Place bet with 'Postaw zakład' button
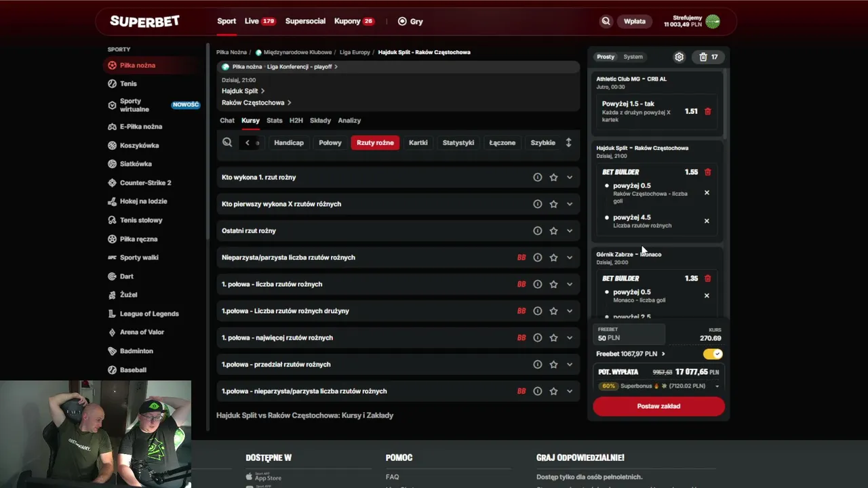Viewport: 868px width, 488px height. [x=658, y=406]
